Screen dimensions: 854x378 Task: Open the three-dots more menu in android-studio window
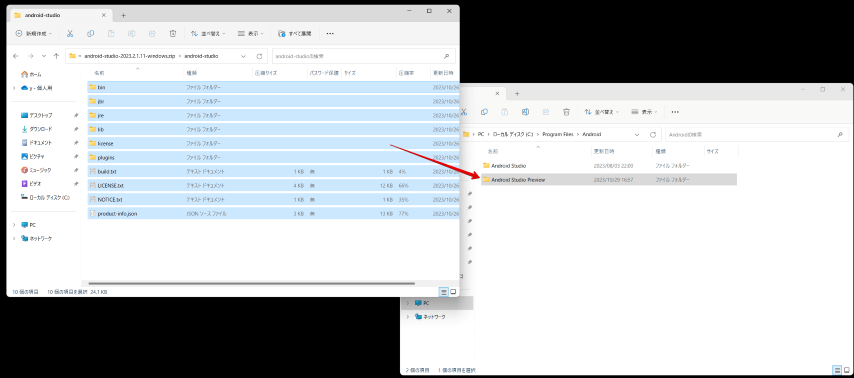click(x=330, y=33)
